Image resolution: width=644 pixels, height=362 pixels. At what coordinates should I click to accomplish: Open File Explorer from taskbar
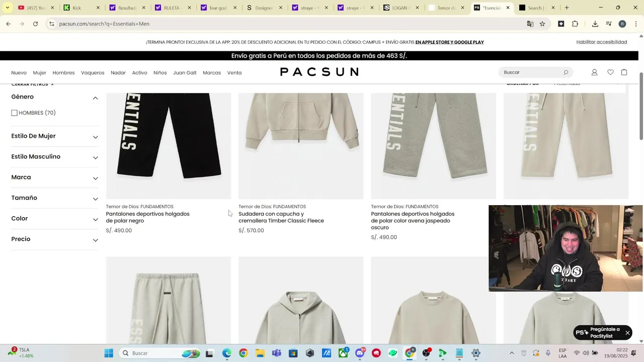tap(260, 353)
